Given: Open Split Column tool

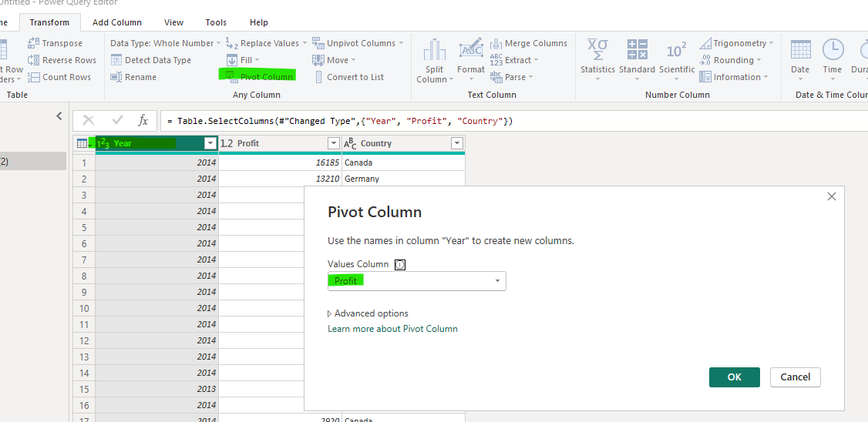Looking at the screenshot, I should click(435, 61).
